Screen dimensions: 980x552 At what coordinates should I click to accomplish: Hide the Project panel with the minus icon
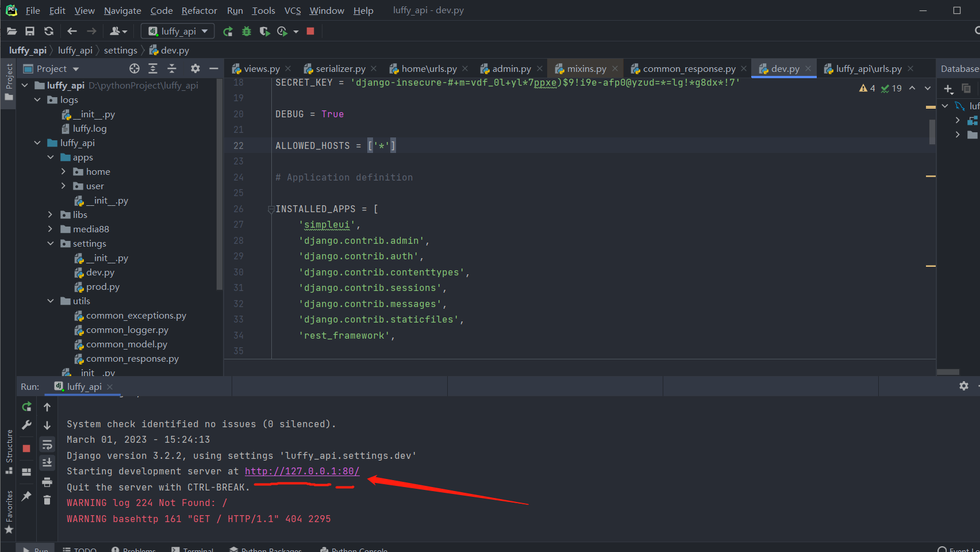click(214, 68)
